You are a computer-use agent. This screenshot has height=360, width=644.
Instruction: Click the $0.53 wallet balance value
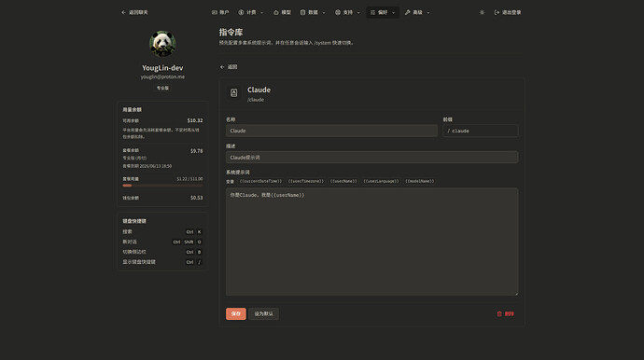tap(196, 198)
